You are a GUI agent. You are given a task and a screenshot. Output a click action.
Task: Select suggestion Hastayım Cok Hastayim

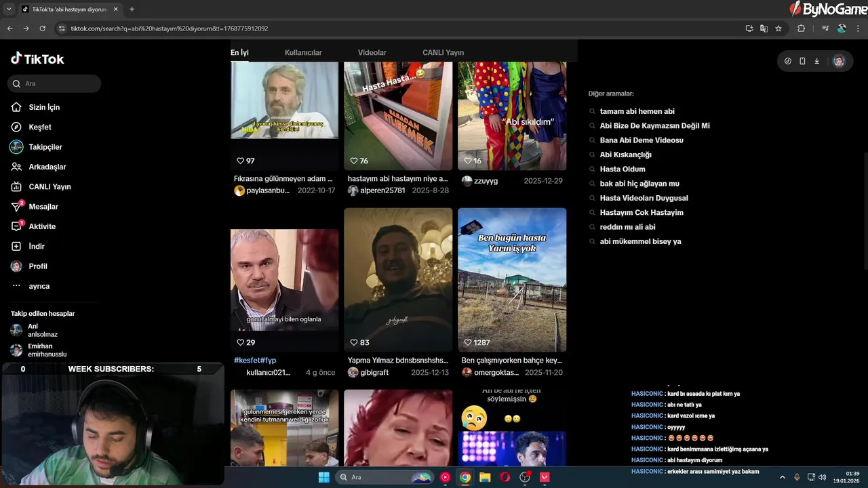[x=642, y=212]
